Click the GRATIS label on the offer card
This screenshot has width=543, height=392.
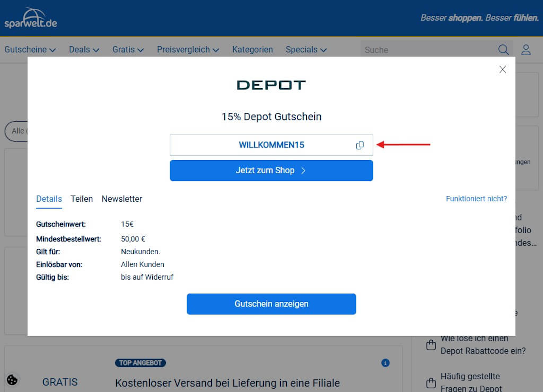(60, 382)
